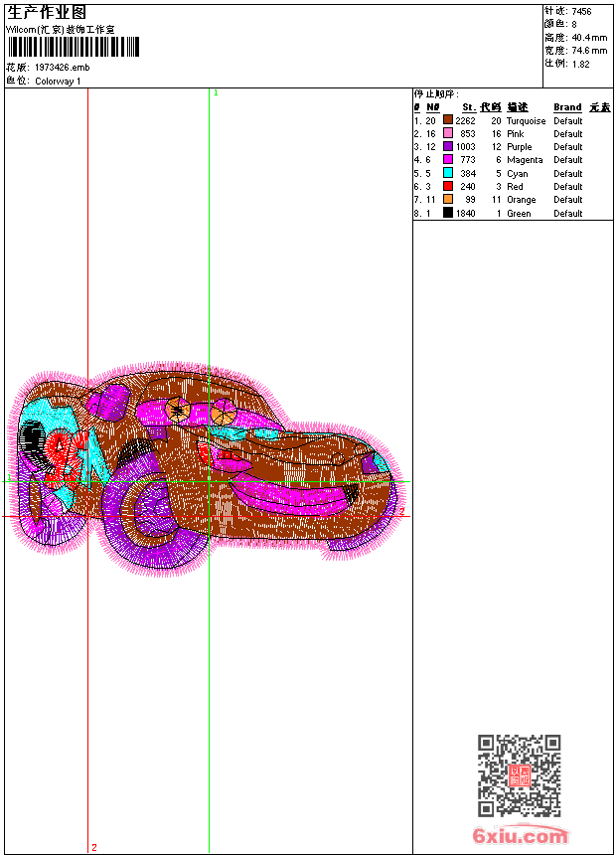Viewport: 616px width, 855px height.
Task: Click the N# column header
Action: point(433,107)
